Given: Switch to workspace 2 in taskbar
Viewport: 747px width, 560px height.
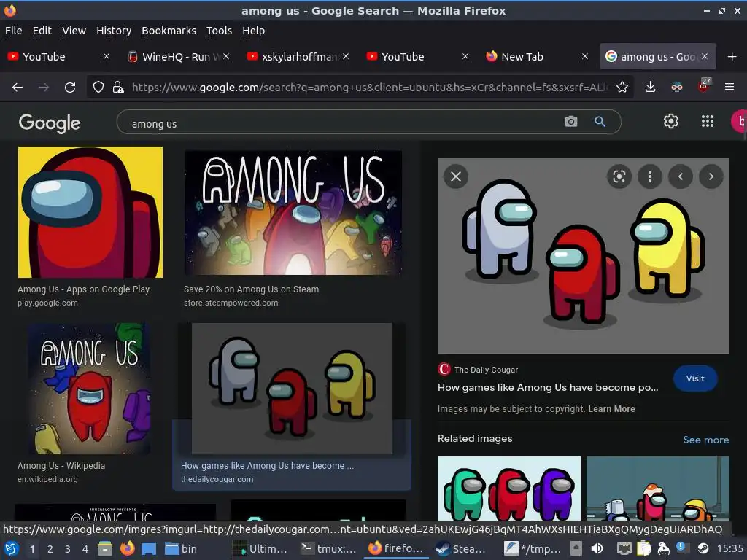Looking at the screenshot, I should pyautogui.click(x=50, y=549).
